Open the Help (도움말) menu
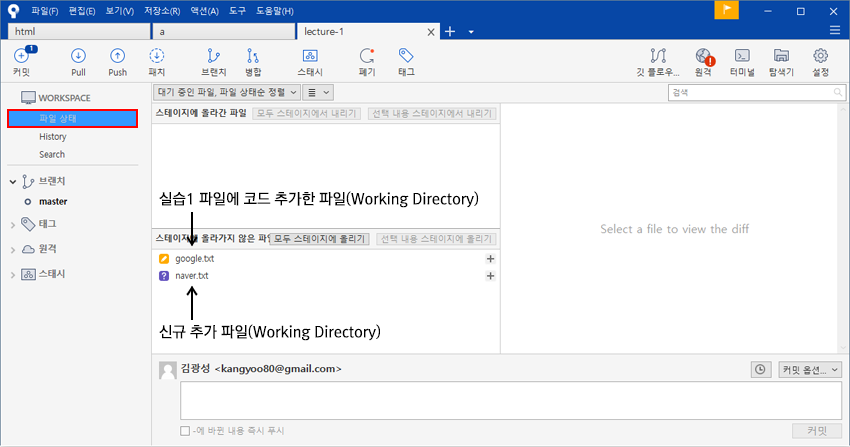This screenshot has height=447, width=850. click(x=274, y=11)
